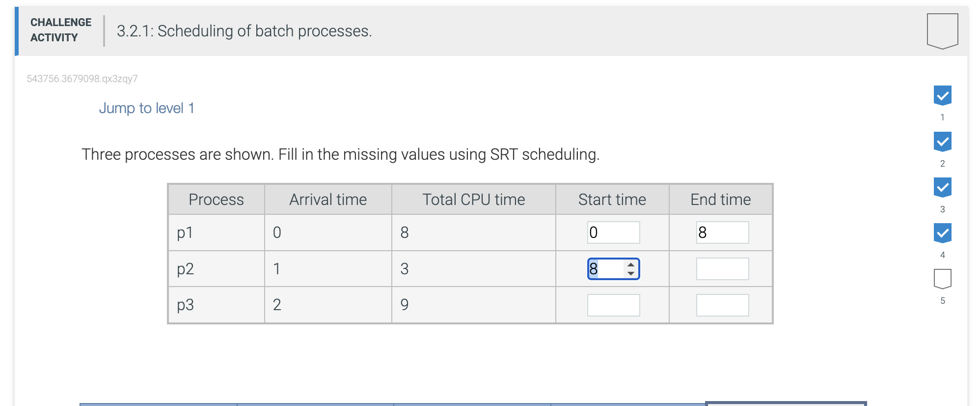The width and height of the screenshot is (980, 406).
Task: Click the p1 end time field
Action: (x=722, y=232)
